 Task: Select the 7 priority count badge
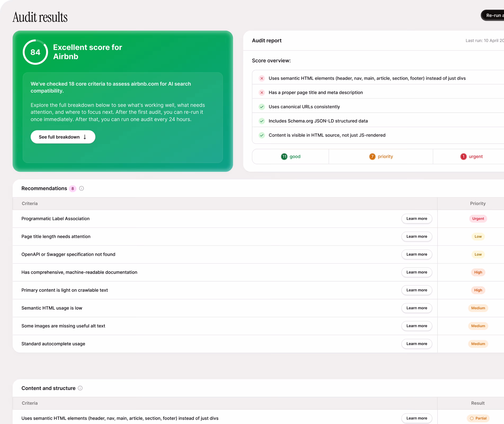pos(372,156)
